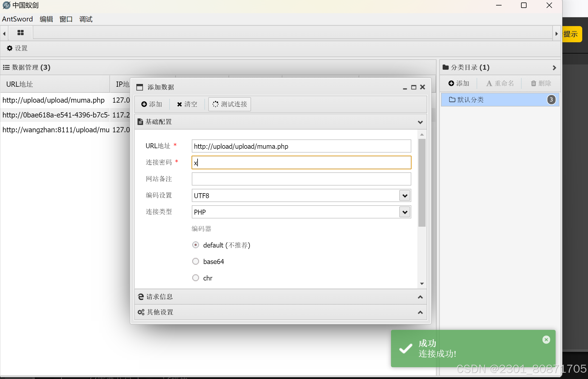Image resolution: width=588 pixels, height=379 pixels.
Task: Open the 编辑 menu
Action: [x=46, y=19]
